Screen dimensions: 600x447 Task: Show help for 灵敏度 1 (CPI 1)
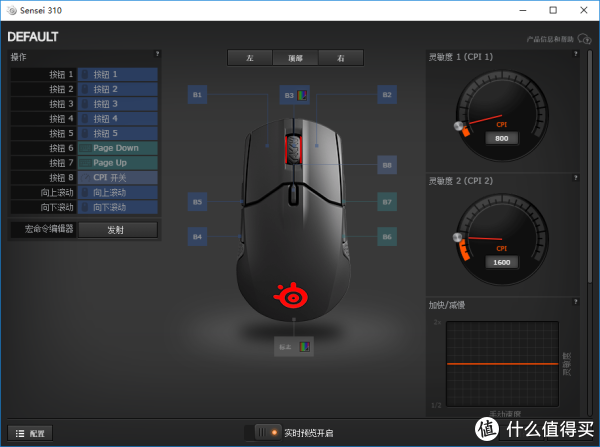(x=575, y=54)
